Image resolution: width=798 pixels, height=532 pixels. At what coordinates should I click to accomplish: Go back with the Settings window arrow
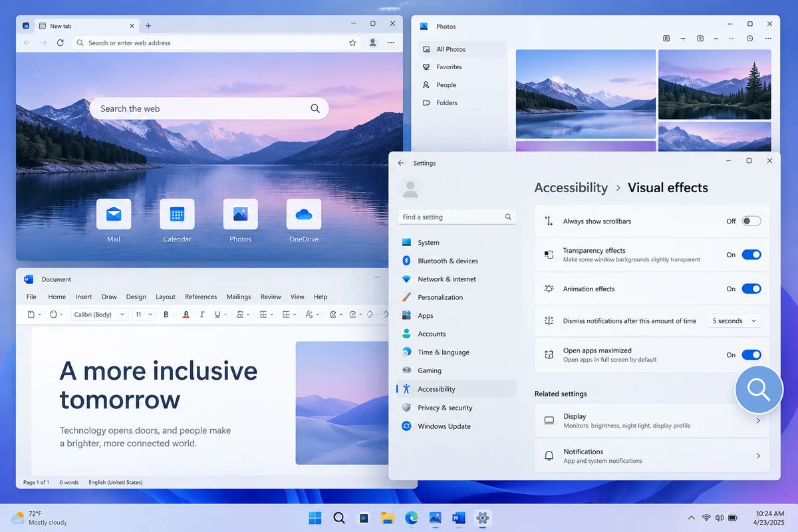pos(400,163)
